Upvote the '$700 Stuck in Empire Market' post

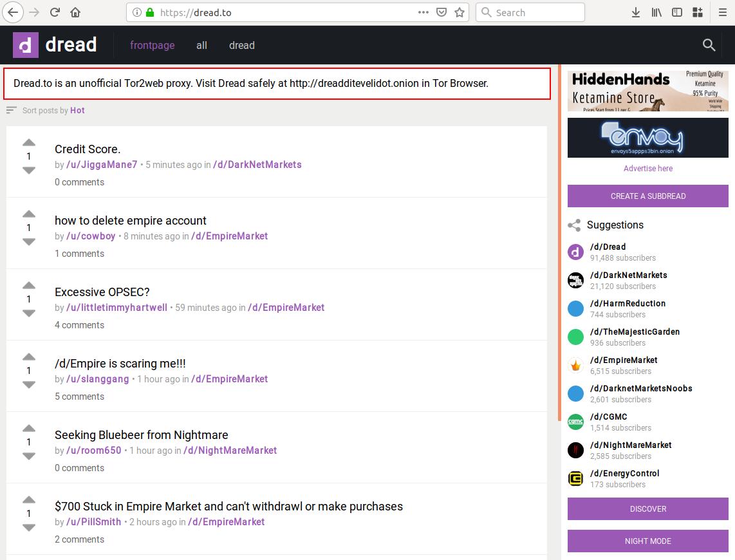pos(29,500)
